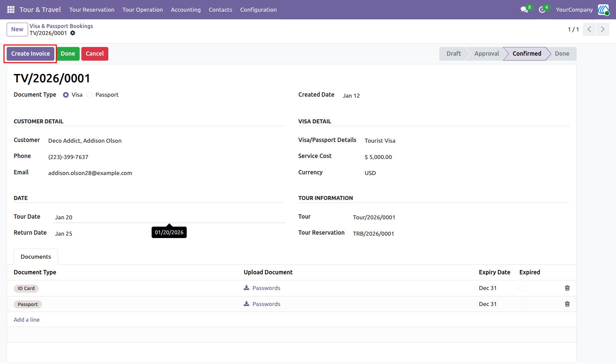616x364 pixels.
Task: Add a line to documents
Action: (27, 320)
